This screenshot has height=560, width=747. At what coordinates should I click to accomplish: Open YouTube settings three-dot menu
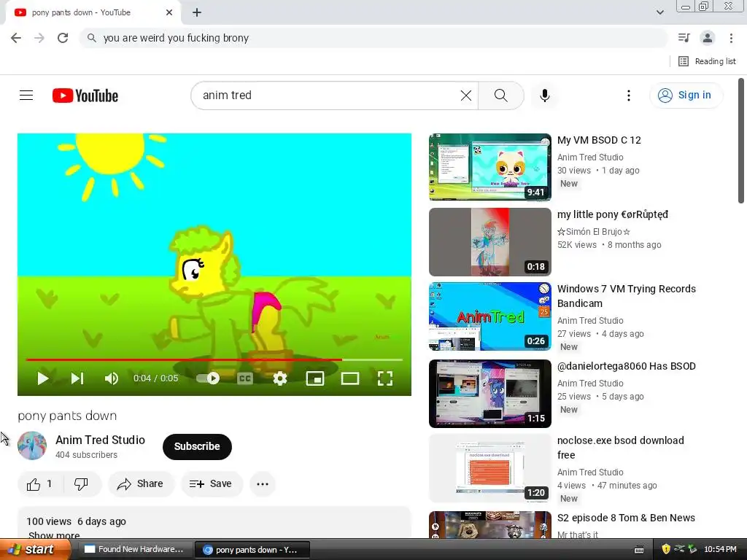[x=628, y=96]
